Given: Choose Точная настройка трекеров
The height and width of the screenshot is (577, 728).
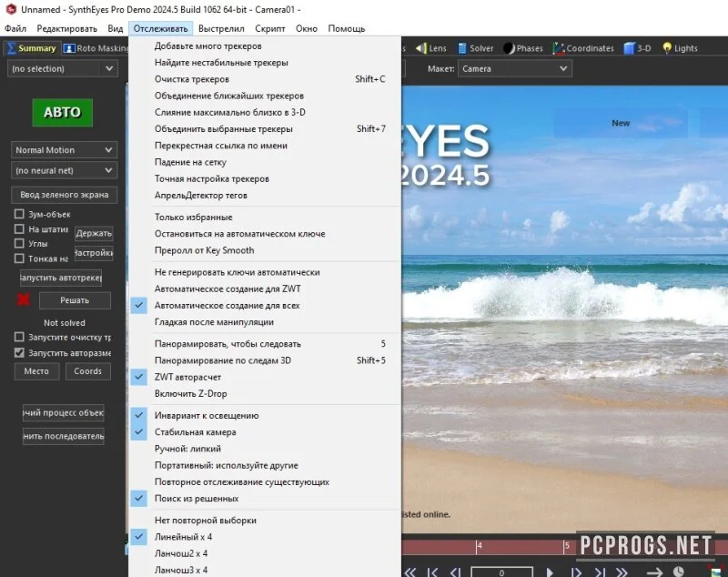Looking at the screenshot, I should (265, 178).
